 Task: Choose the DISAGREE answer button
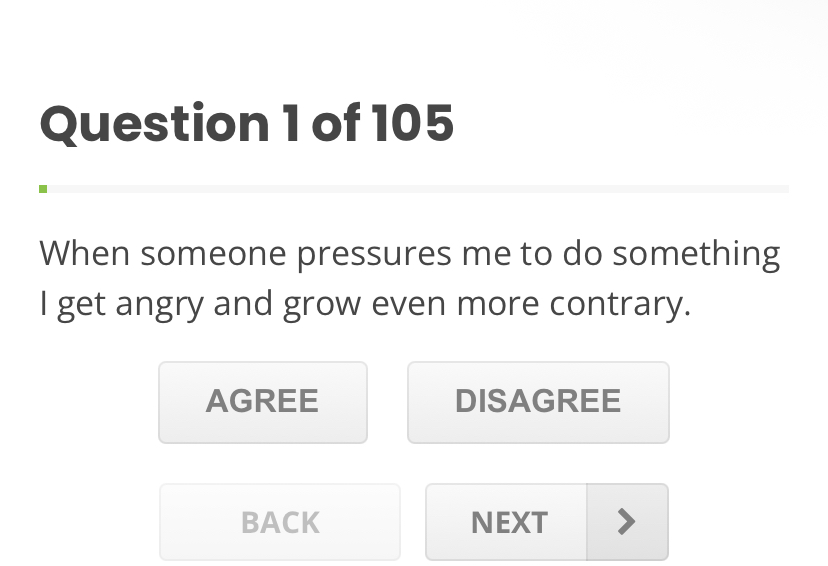pos(538,402)
